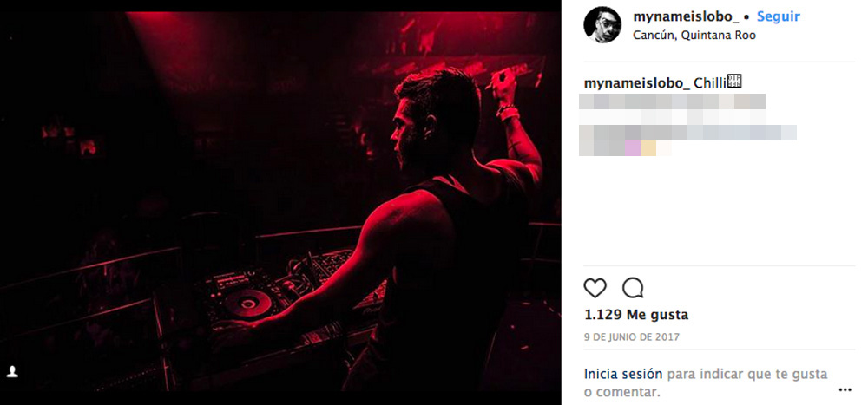Click the emoji after Chilli in caption
868x405 pixels.
pyautogui.click(x=733, y=82)
